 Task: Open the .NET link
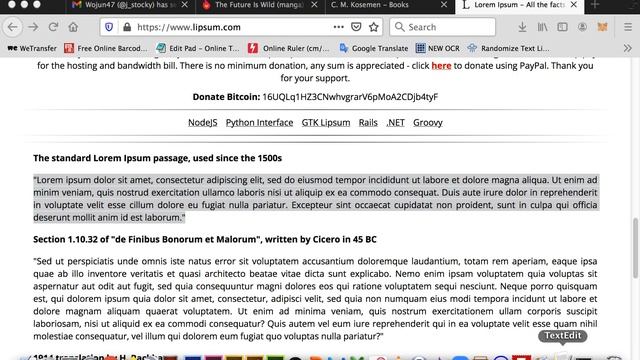coord(395,122)
